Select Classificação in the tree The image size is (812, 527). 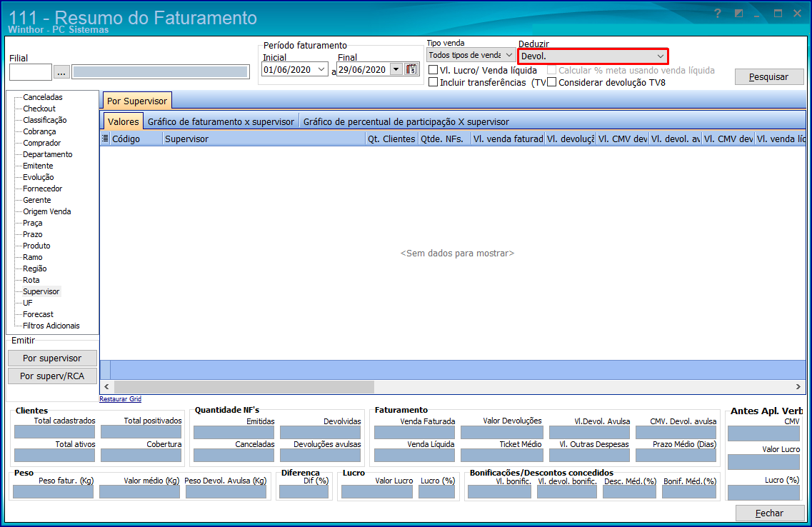(44, 120)
